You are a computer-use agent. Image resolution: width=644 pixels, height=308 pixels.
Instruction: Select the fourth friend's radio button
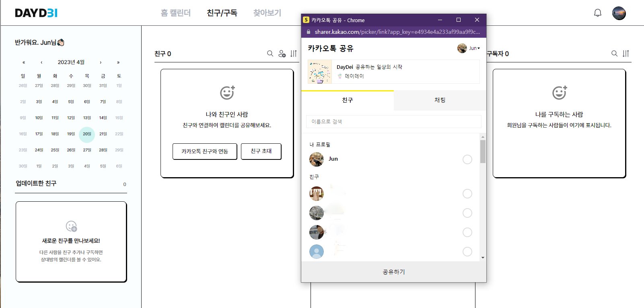pyautogui.click(x=467, y=252)
